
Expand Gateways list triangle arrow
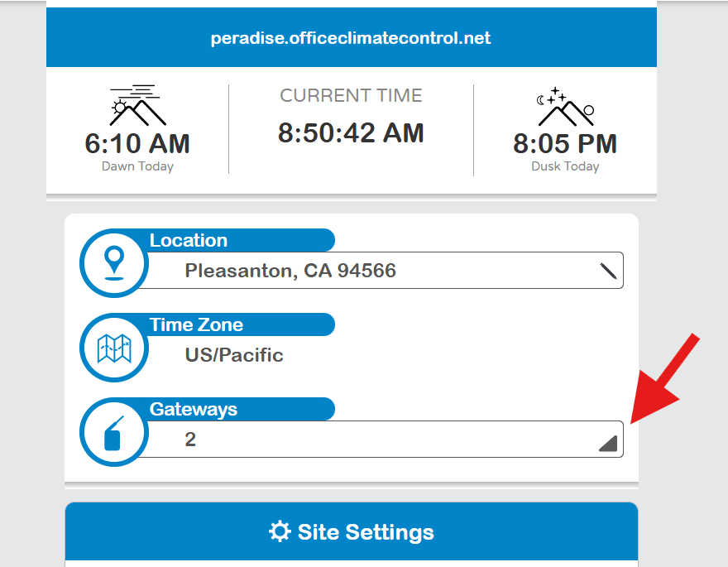click(x=609, y=444)
